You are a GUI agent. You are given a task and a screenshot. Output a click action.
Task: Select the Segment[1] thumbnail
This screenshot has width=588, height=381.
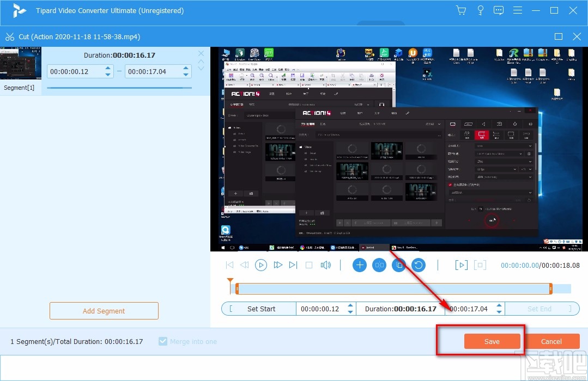[x=21, y=63]
